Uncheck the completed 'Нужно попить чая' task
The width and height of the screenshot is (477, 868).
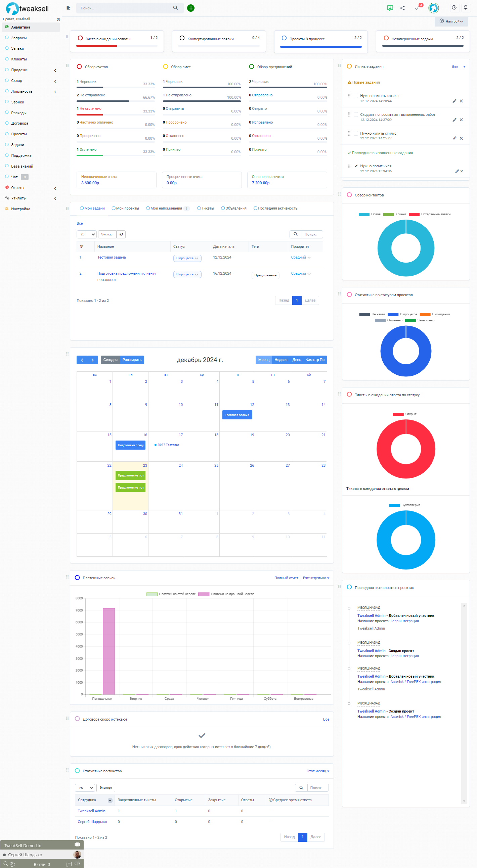[356, 166]
